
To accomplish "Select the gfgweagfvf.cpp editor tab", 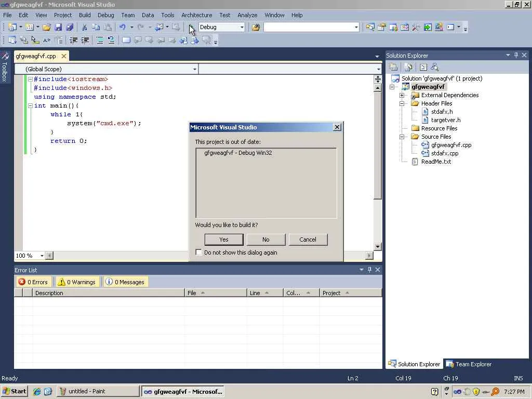I will 36,56.
